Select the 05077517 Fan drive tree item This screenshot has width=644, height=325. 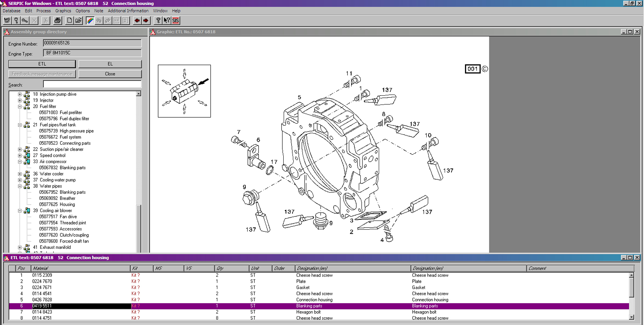(x=58, y=217)
